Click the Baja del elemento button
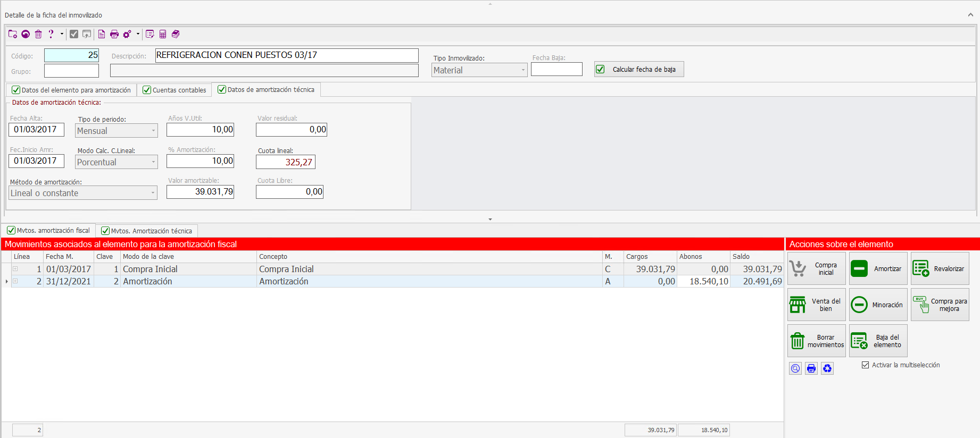Screen dimensions: 980x438 coord(878,341)
